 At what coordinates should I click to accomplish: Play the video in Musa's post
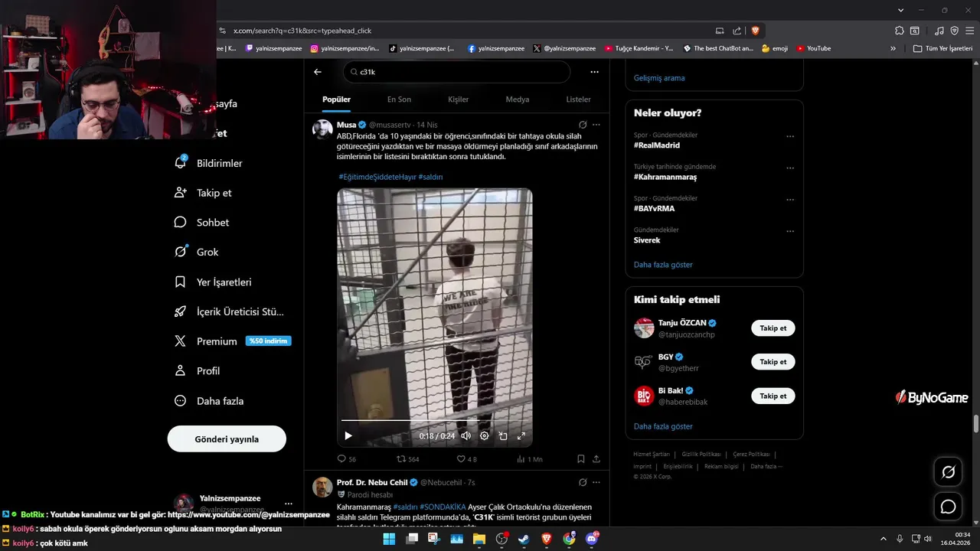click(348, 435)
